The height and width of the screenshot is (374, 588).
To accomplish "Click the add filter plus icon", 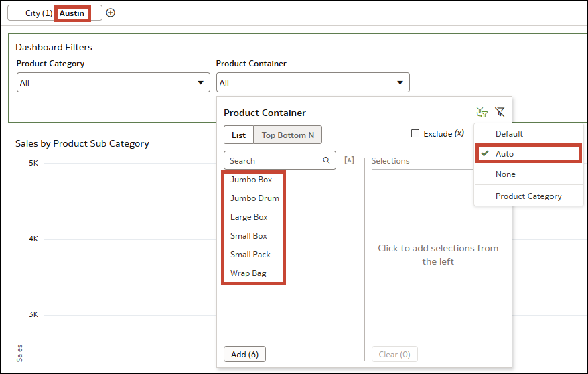I will [111, 13].
